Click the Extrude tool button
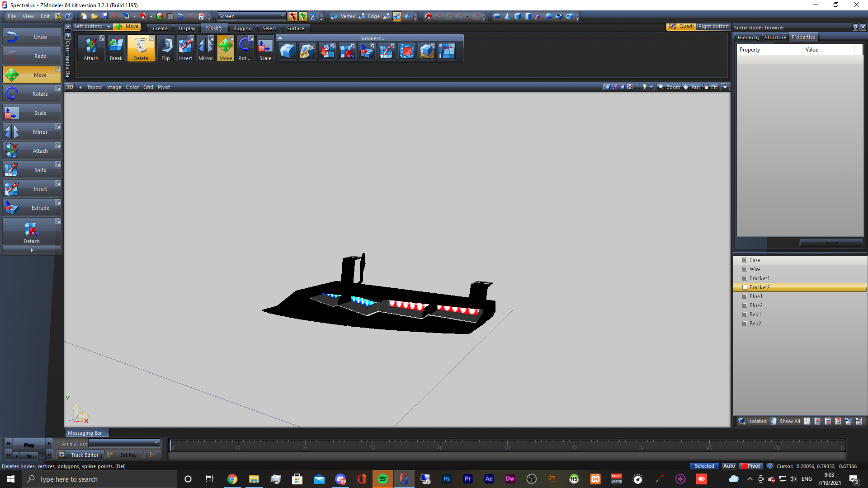This screenshot has height=488, width=868. 32,208
